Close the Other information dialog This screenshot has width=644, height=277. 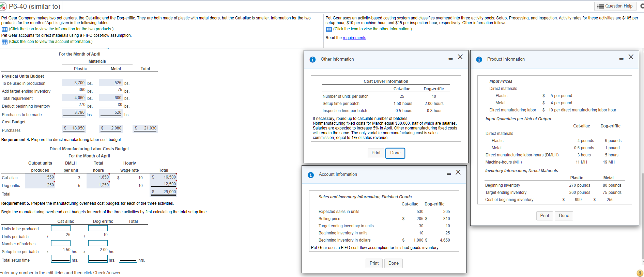(460, 57)
